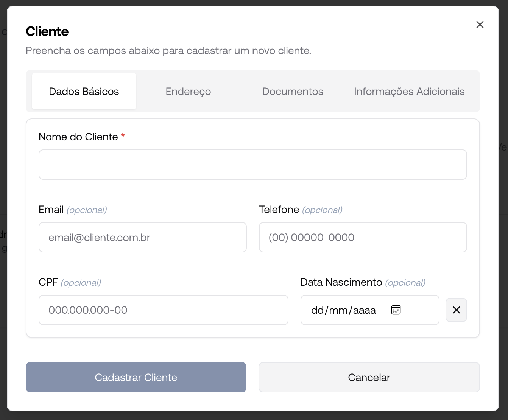Screen dimensions: 508x420
Task: Select the Telefone input field
Action: click(x=363, y=237)
